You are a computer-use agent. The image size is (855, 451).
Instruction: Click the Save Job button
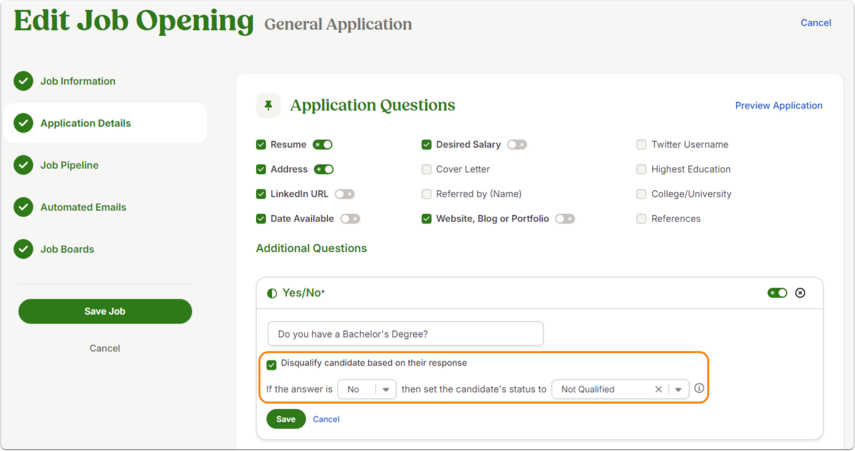point(105,311)
